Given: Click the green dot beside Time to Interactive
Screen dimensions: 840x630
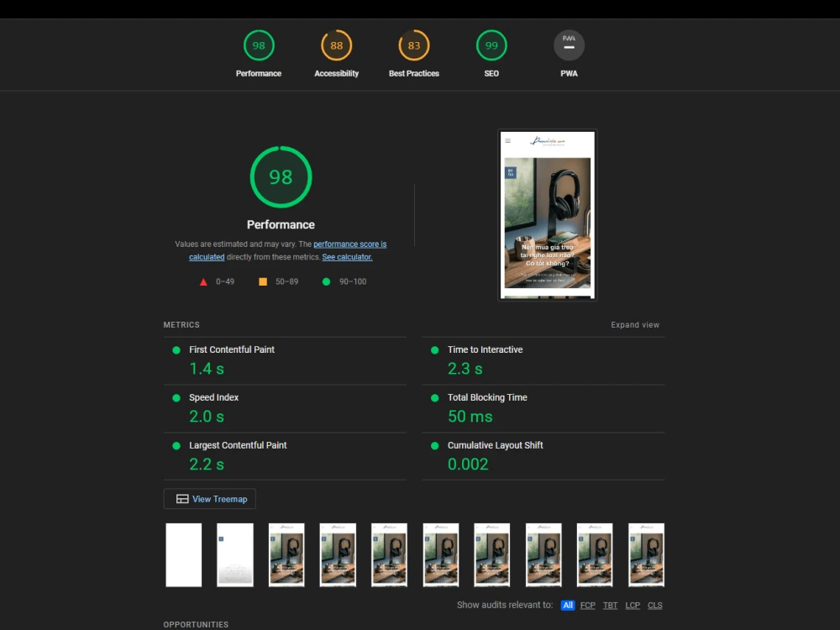Looking at the screenshot, I should click(435, 350).
